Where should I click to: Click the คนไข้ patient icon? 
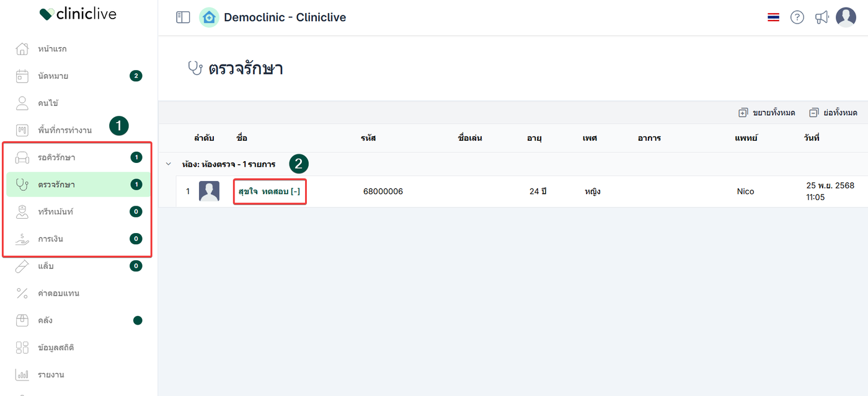pyautogui.click(x=22, y=103)
